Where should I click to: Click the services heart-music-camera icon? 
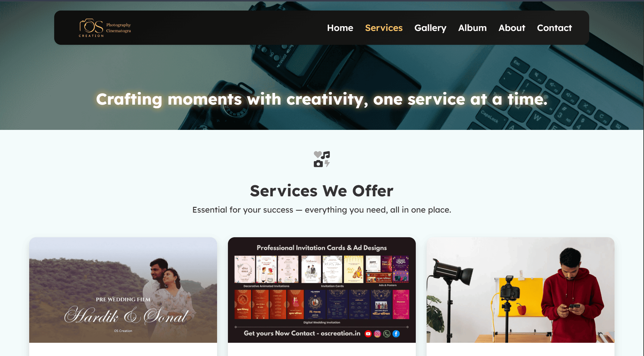pos(322,159)
